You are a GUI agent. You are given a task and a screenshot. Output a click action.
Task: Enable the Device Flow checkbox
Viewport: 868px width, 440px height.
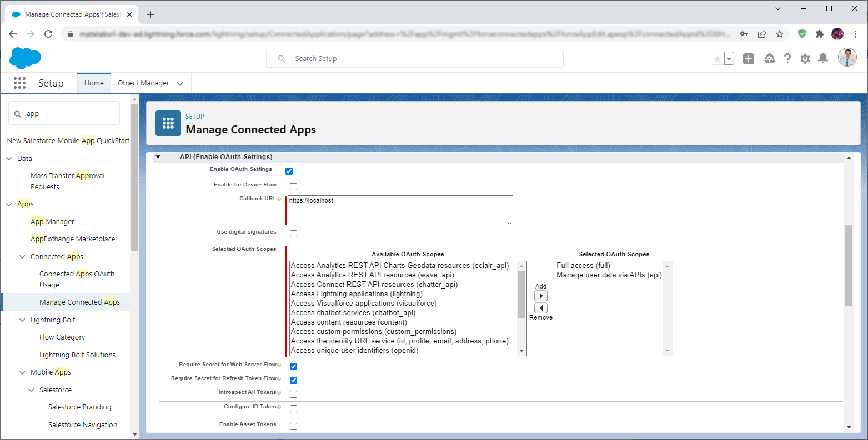pyautogui.click(x=293, y=186)
